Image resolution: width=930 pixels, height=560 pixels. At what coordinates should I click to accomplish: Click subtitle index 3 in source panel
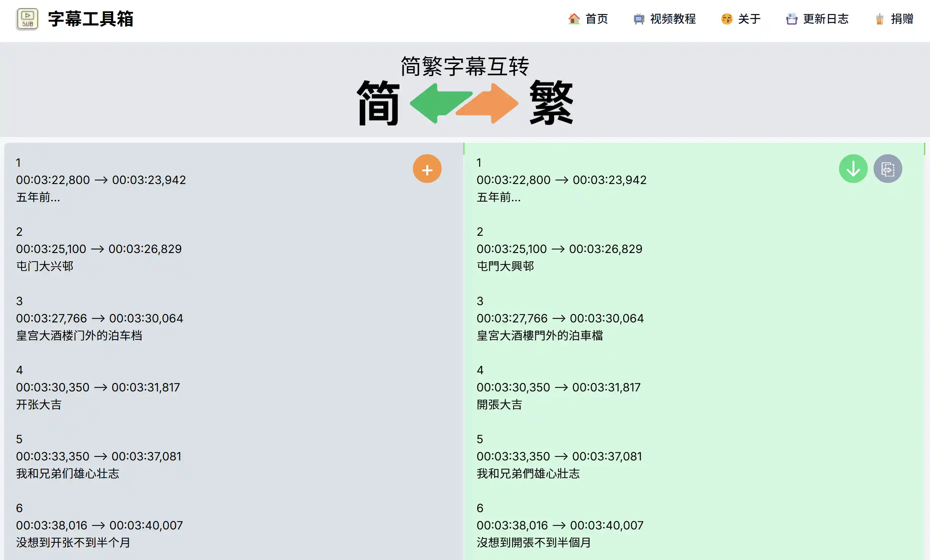[19, 301]
